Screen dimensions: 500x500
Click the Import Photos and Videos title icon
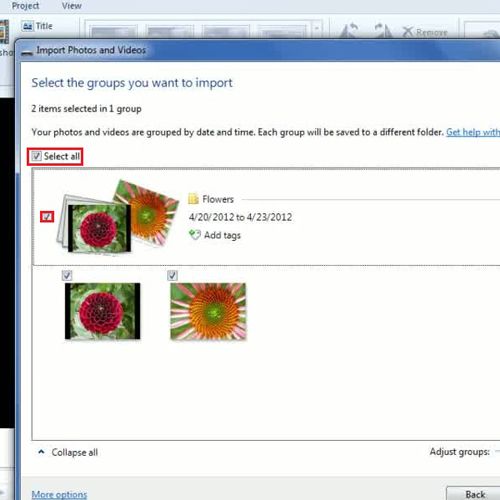click(x=27, y=53)
